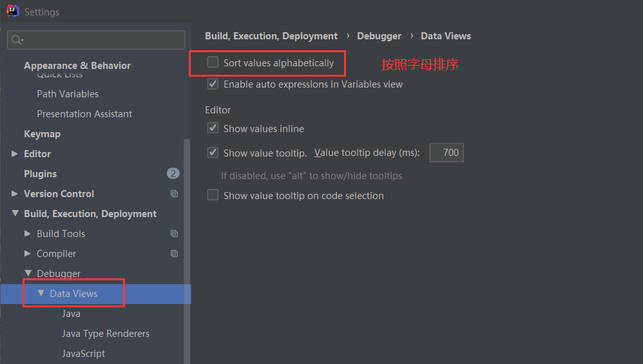Select Java Type Renderers under Data Views
This screenshot has height=364, width=643.
point(105,334)
